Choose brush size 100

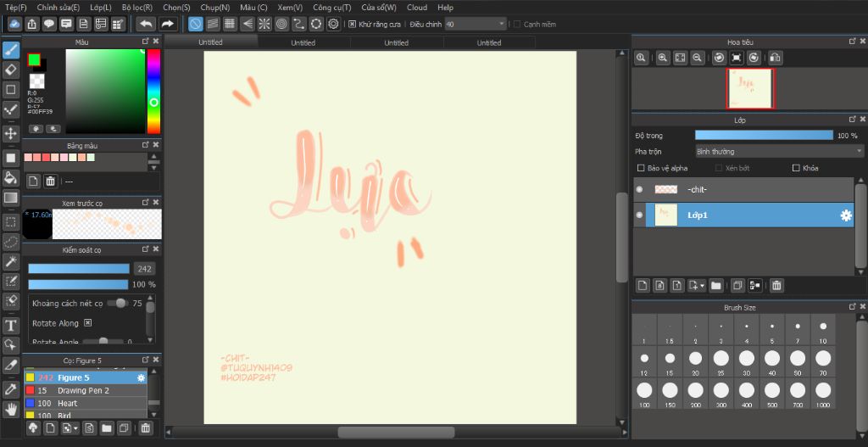[x=644, y=394]
